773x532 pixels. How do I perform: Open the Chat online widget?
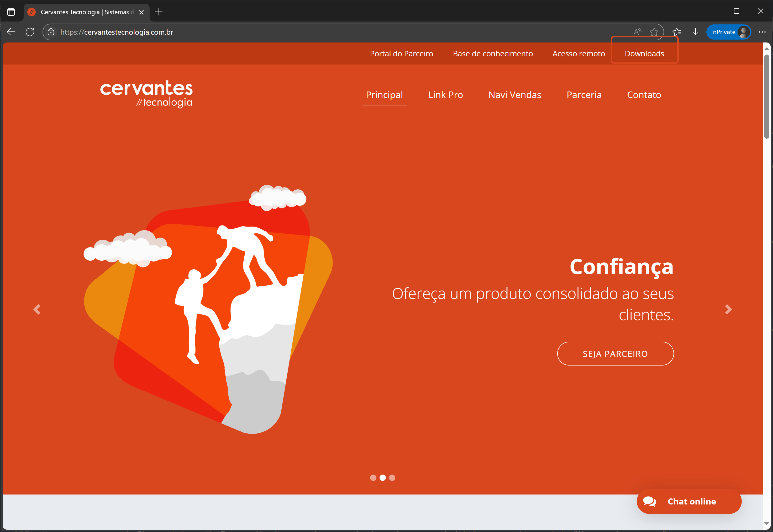click(x=689, y=501)
